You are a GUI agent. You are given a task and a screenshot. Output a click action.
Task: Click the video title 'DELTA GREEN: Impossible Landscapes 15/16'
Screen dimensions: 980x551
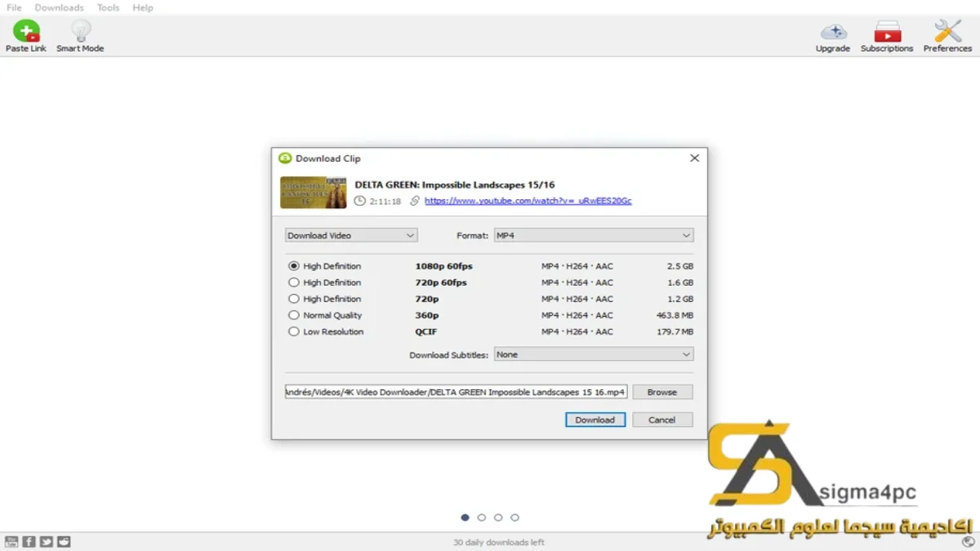click(x=455, y=184)
